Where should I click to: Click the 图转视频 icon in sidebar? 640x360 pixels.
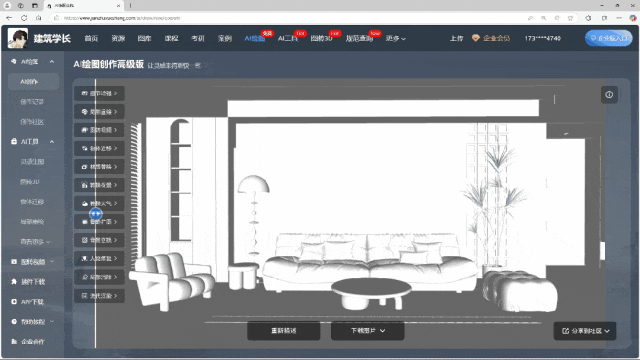pos(14,262)
